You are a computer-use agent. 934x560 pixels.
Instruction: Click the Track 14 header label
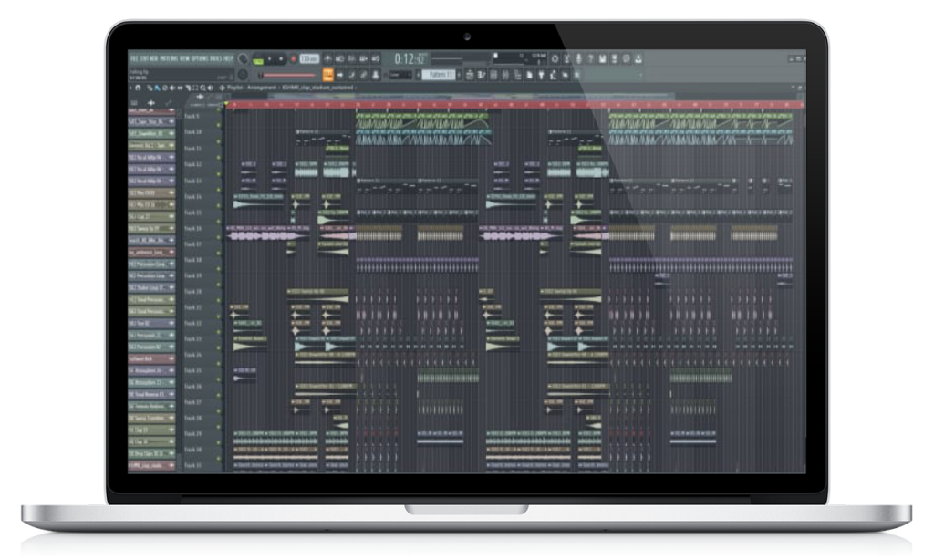point(193,196)
